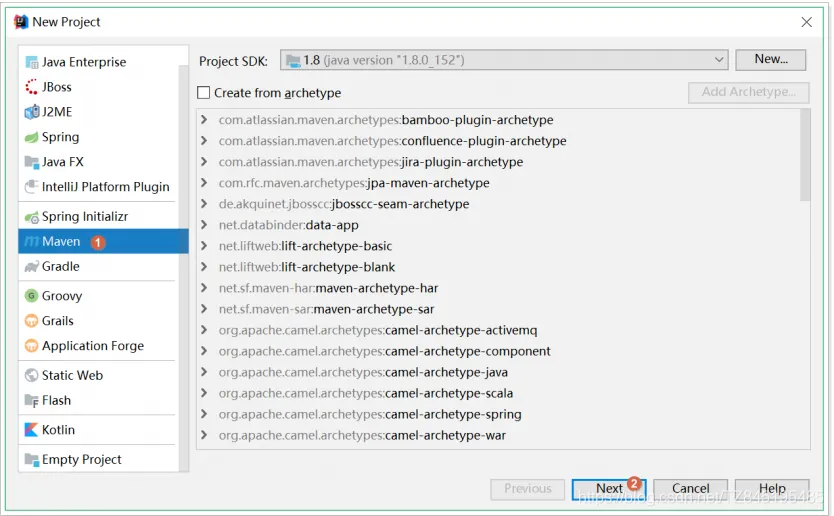834x516 pixels.
Task: Select Static Web label
Action: pyautogui.click(x=72, y=376)
